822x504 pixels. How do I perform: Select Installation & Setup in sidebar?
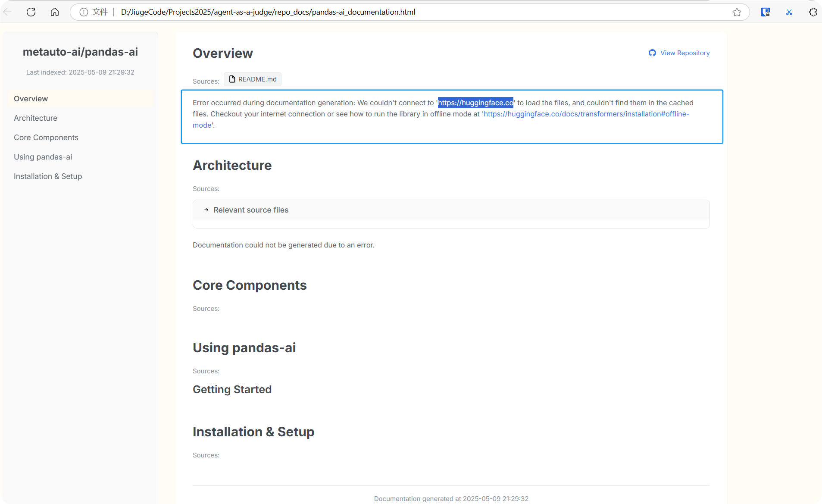[x=81, y=176]
